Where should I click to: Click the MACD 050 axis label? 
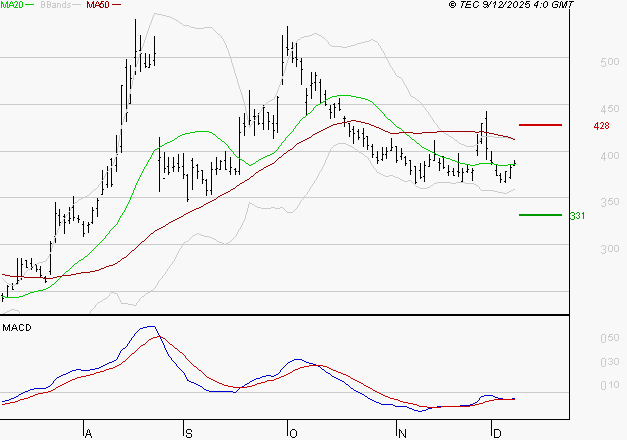[x=610, y=338]
